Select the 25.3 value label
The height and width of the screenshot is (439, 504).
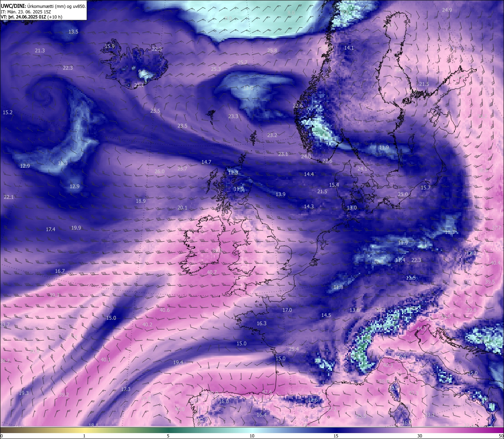[216, 69]
